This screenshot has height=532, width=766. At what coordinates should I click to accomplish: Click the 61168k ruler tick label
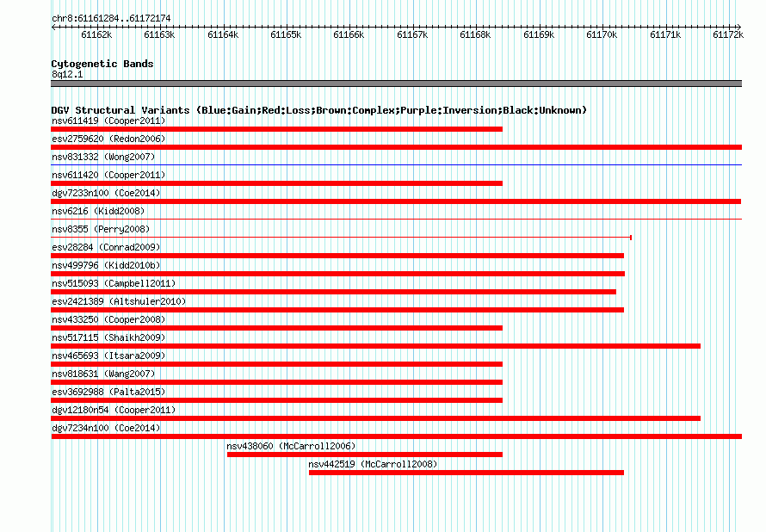pyautogui.click(x=475, y=34)
